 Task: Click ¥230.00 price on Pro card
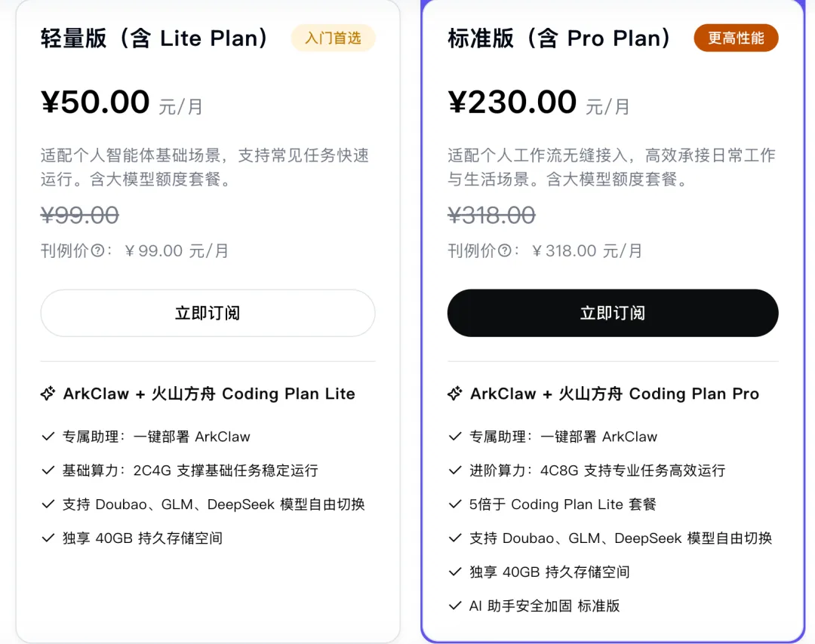[x=512, y=103]
